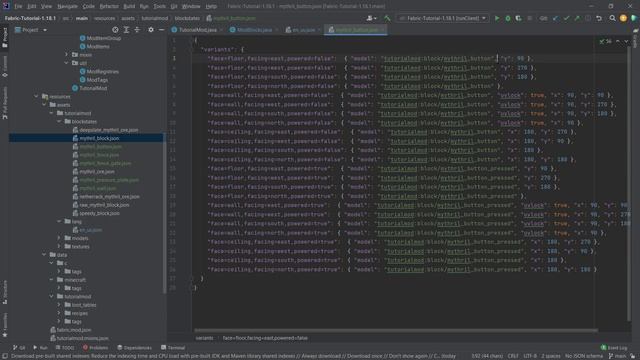The image size is (640, 360).
Task: Open mythril_ore.json in Project tree
Action: click(97, 171)
